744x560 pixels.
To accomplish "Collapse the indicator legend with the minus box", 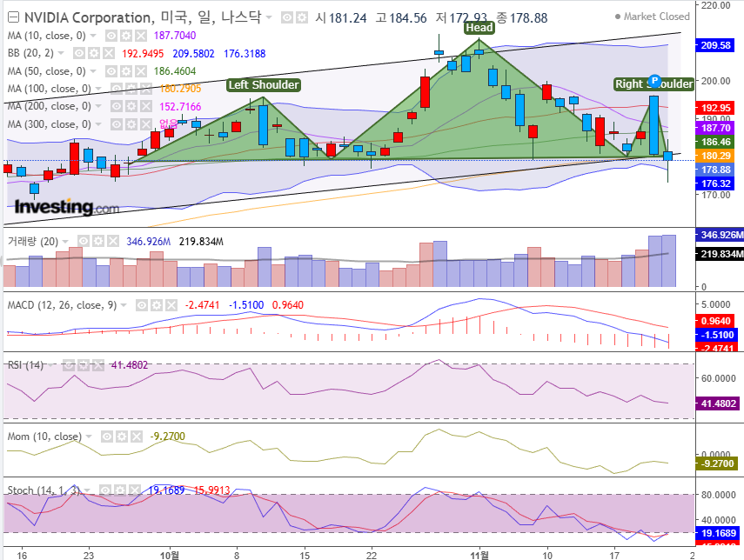I will coord(13,18).
